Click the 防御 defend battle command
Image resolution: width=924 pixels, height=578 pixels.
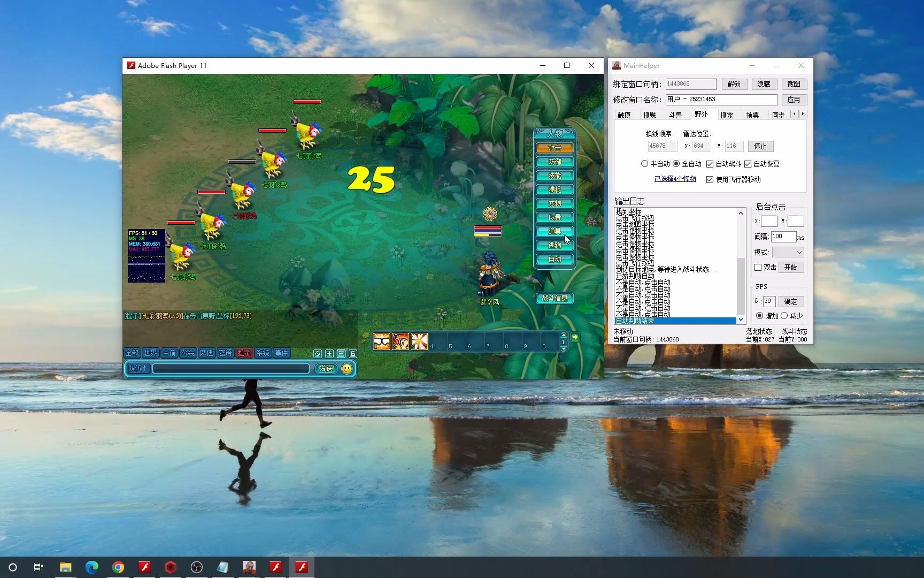point(555,162)
